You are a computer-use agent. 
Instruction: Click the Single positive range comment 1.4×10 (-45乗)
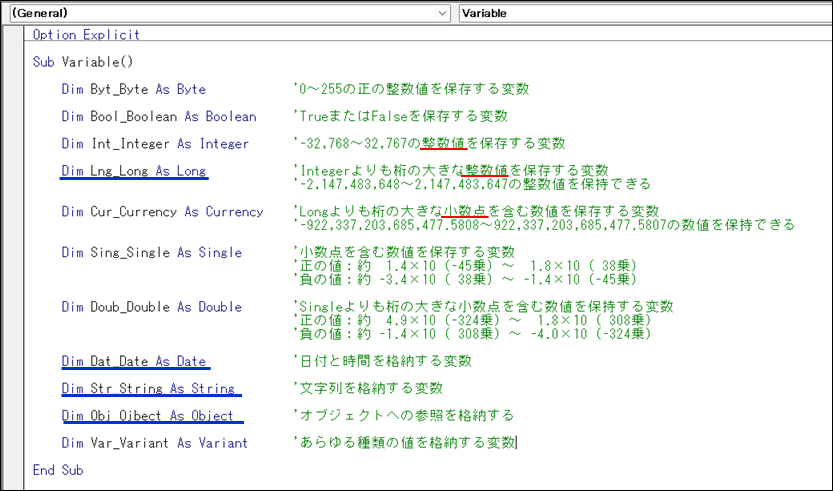click(x=465, y=266)
